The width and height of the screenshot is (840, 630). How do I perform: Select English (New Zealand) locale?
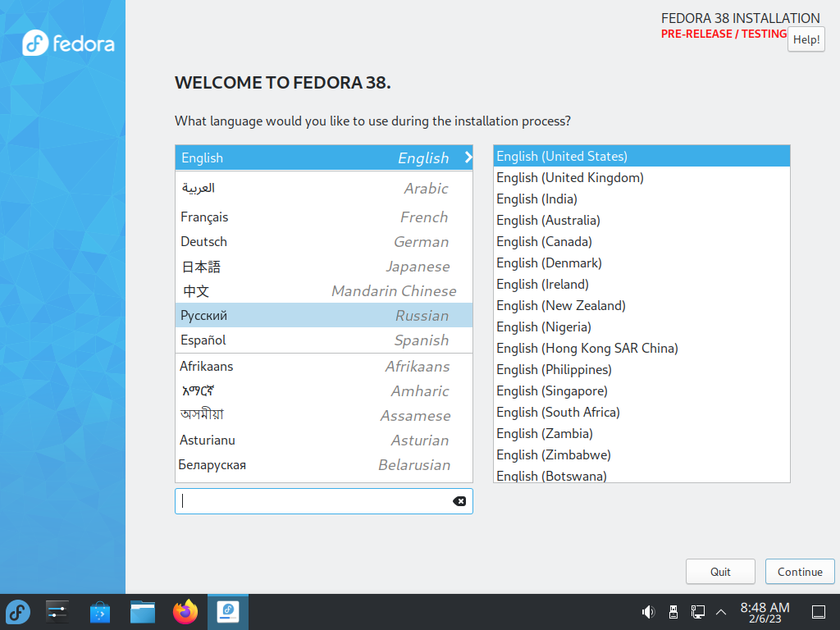tap(641, 305)
